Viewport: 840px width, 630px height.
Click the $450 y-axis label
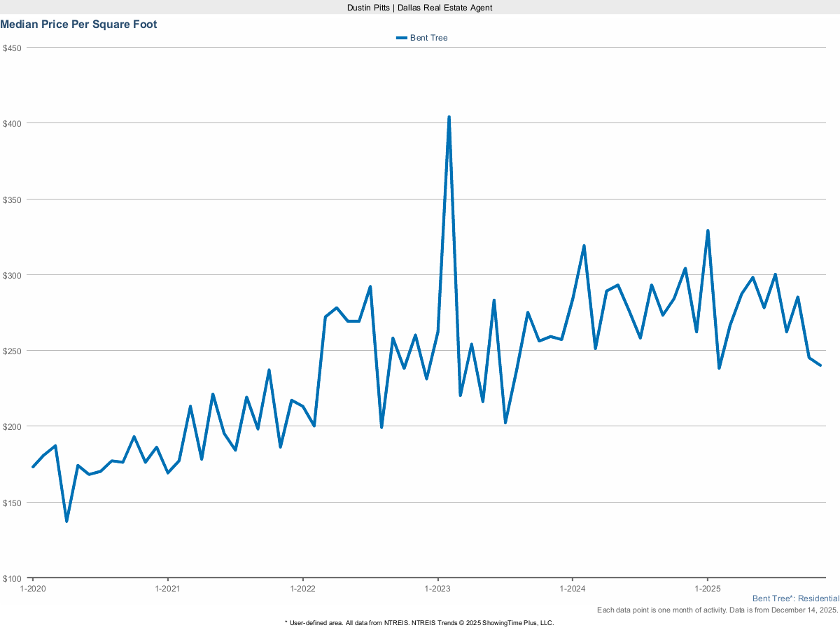coord(13,48)
